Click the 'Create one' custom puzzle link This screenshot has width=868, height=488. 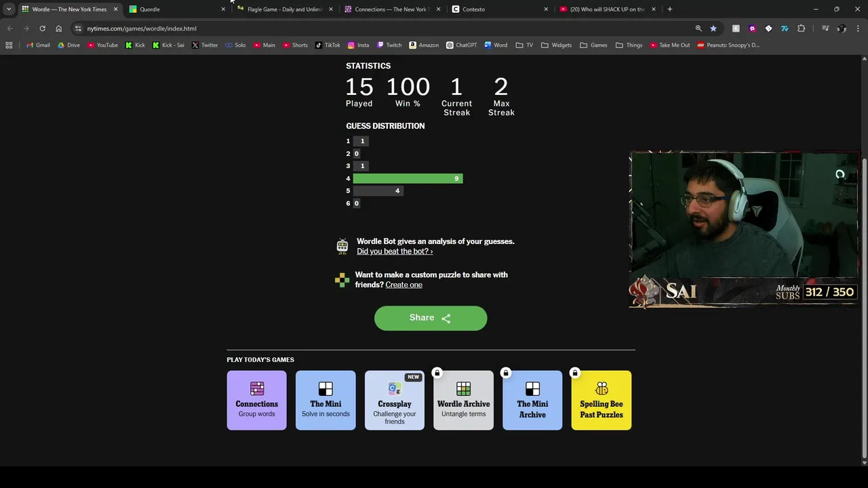(403, 285)
